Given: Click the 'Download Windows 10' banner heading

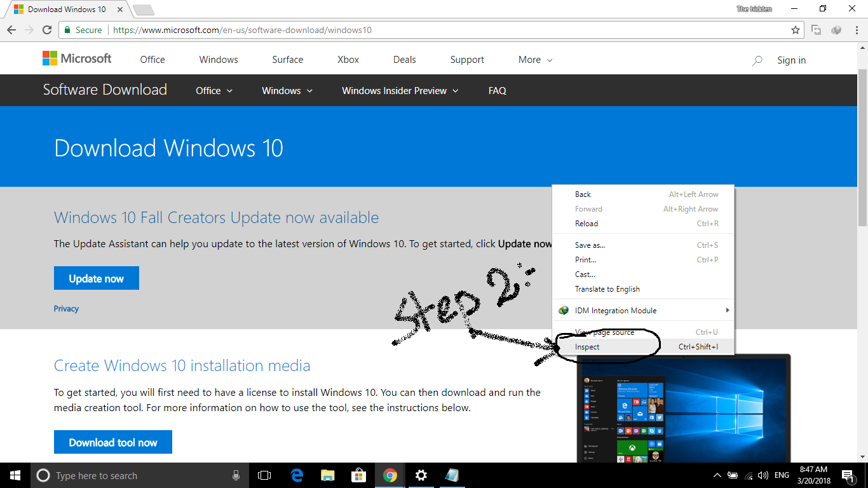Looking at the screenshot, I should point(168,148).
